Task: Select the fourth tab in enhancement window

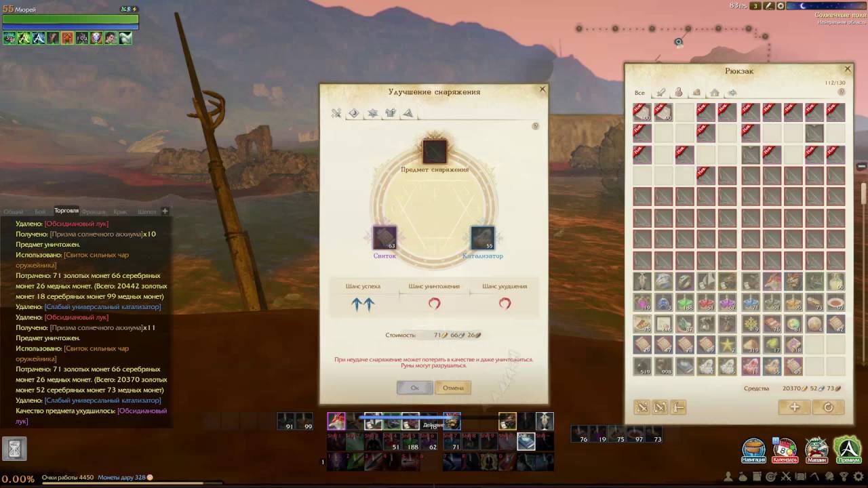Action: [391, 113]
